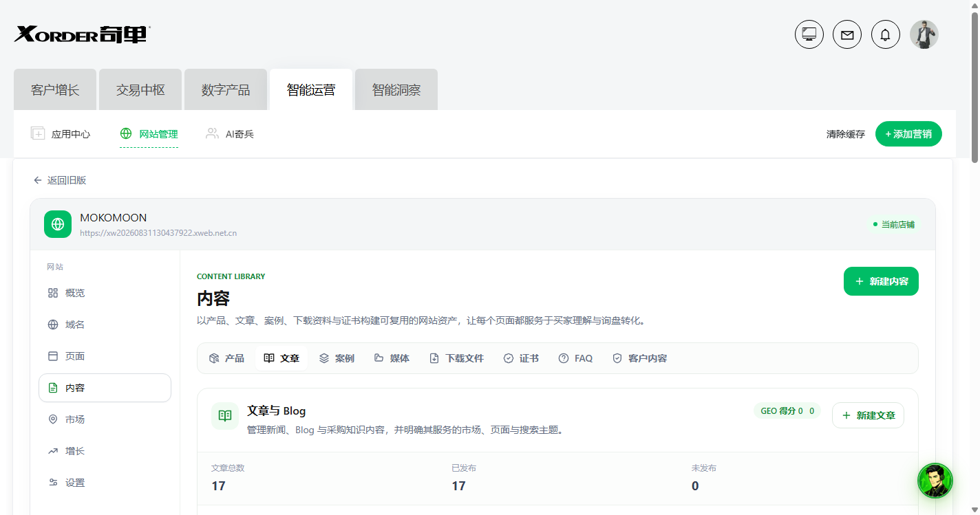Switch to the 媒体 content tab
This screenshot has width=980, height=515.
(x=392, y=358)
